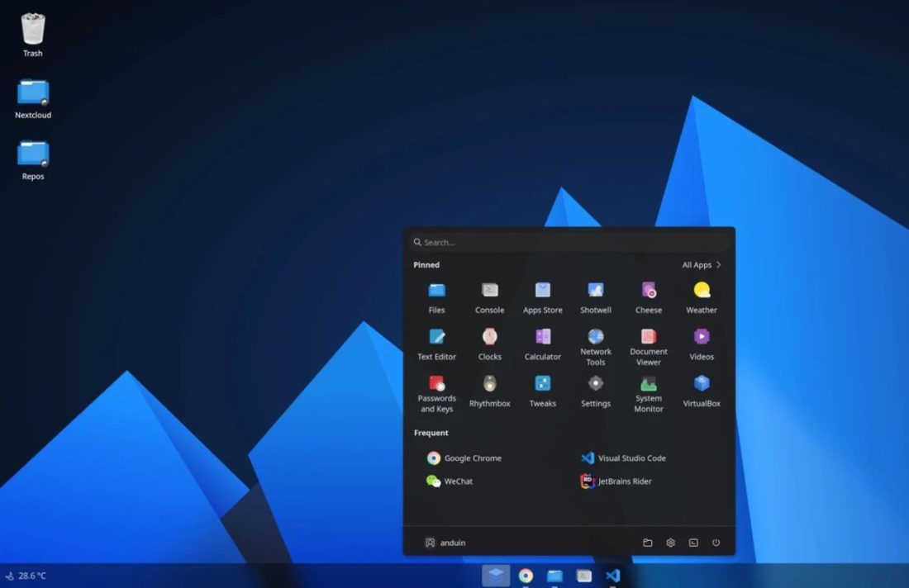Viewport: 909px width, 588px height.
Task: Open Visual Studio Code from the taskbar
Action: click(613, 576)
